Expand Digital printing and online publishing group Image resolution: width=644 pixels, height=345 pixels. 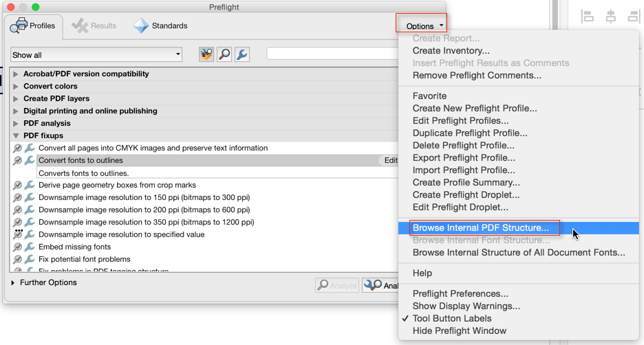click(x=16, y=111)
